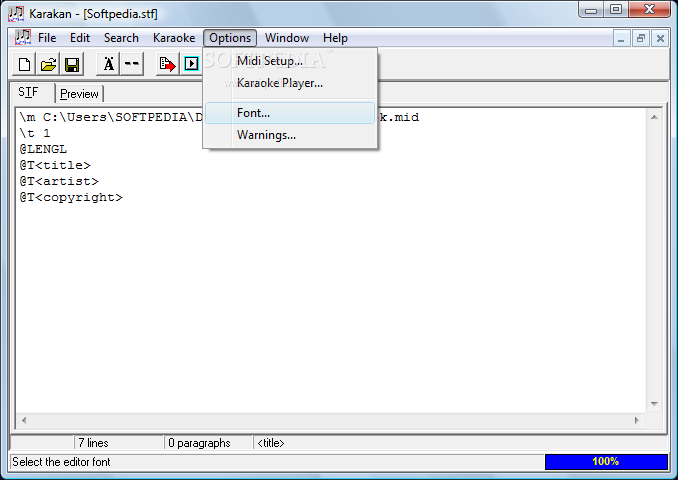
Task: Click the accented A toolbar icon
Action: point(108,64)
